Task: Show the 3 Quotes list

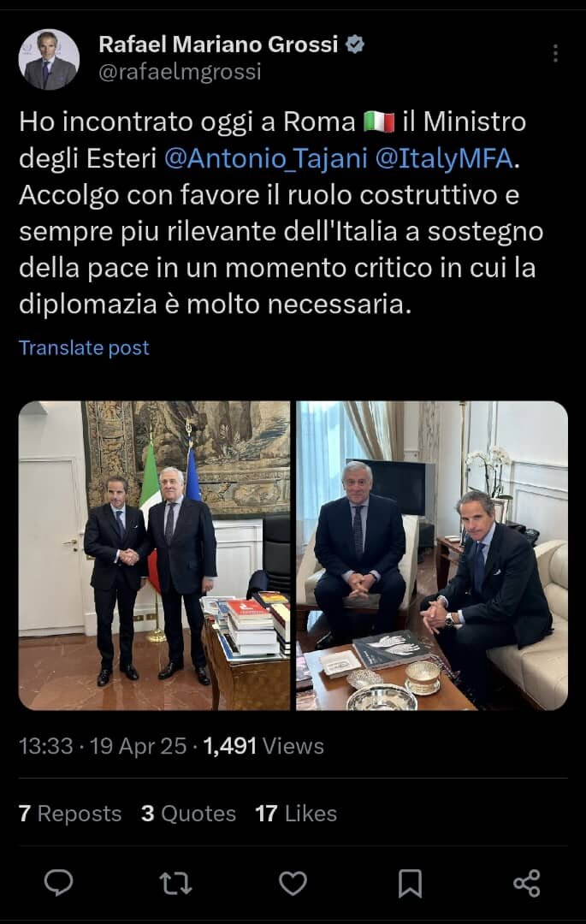Action: [188, 814]
